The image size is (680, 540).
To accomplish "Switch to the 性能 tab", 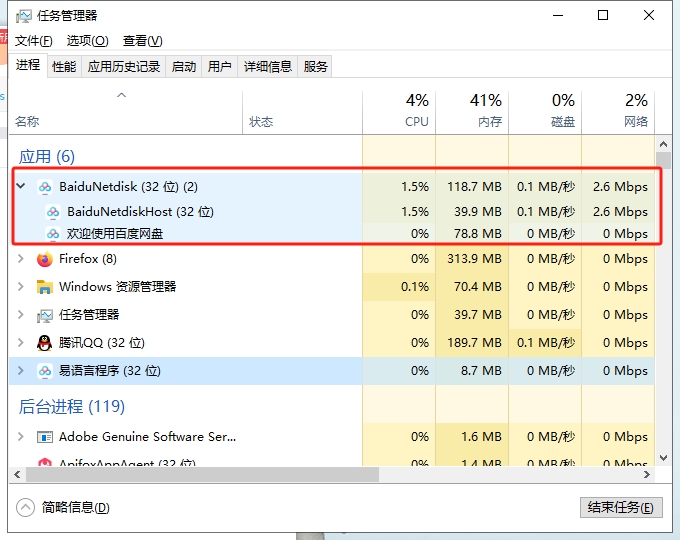I will point(64,66).
